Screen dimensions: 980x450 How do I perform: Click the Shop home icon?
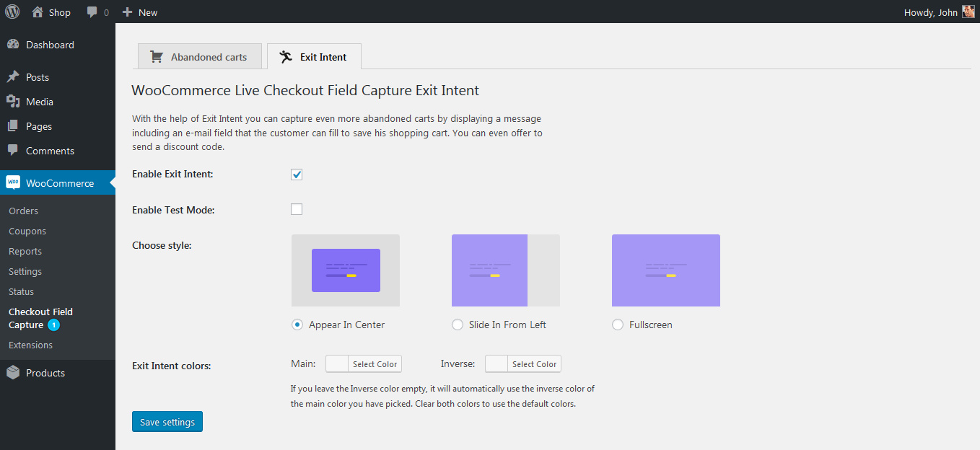pos(38,12)
